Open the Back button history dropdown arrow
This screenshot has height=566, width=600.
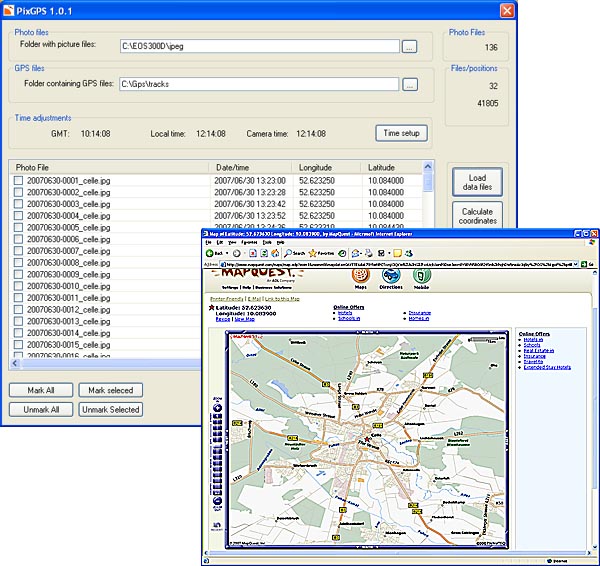coord(227,253)
